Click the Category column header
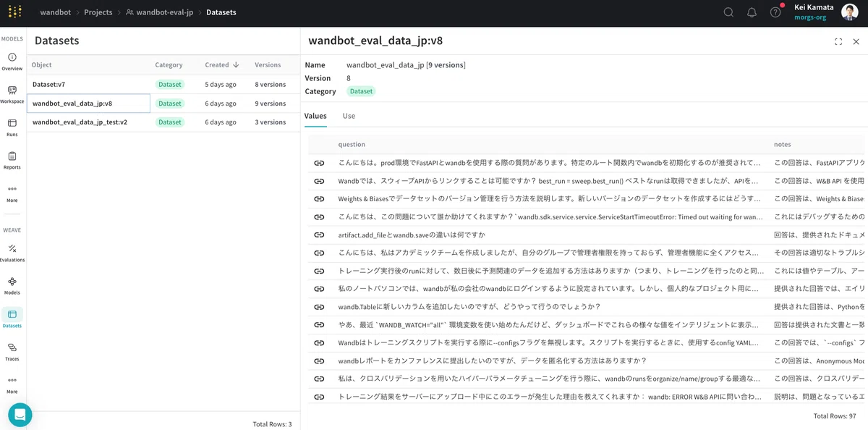Screen dimensions: 868x430 (169, 65)
